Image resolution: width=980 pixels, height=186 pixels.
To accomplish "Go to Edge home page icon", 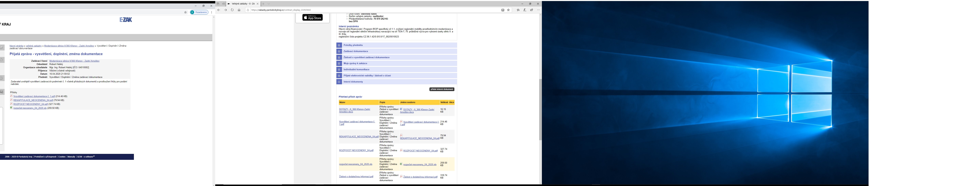I will [239, 10].
